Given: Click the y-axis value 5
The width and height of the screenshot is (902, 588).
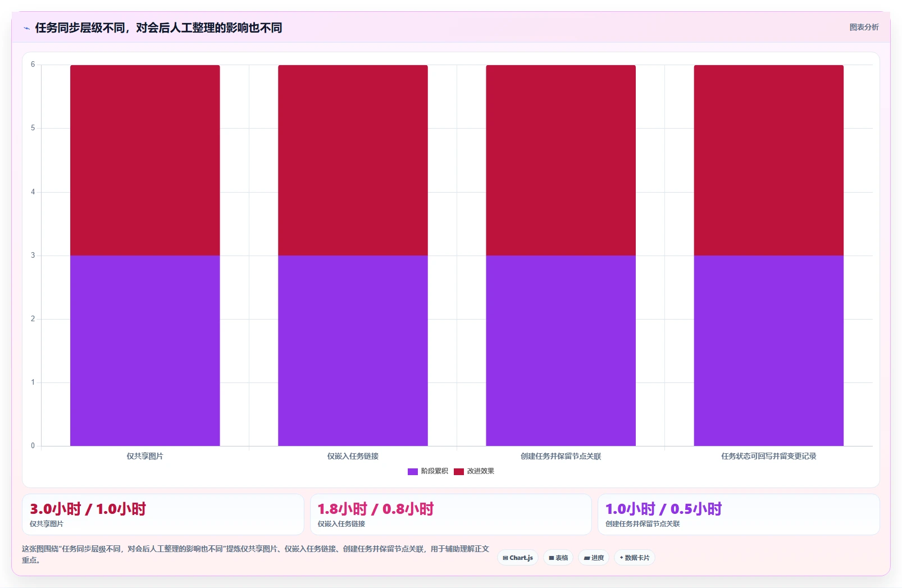Looking at the screenshot, I should click(x=33, y=128).
